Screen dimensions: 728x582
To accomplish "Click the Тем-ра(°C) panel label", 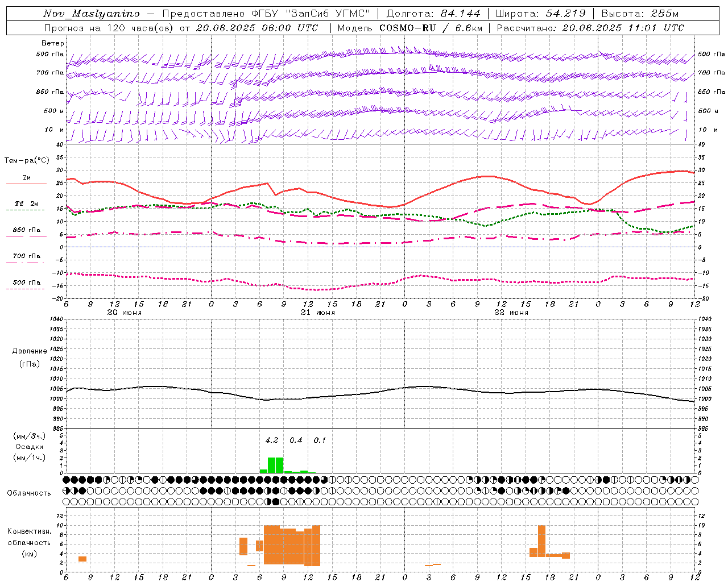I will 27,161.
